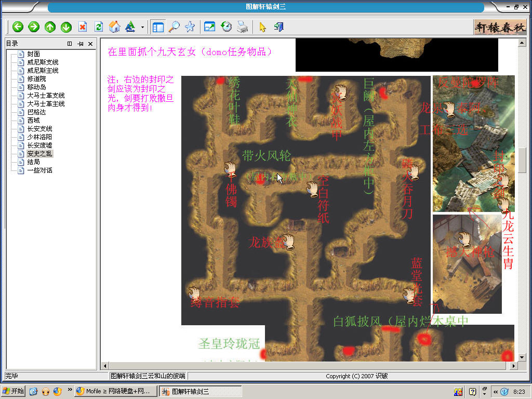The width and height of the screenshot is (532, 399).
Task: Click the horizontal scrollbar right arrow
Action: pyautogui.click(x=514, y=366)
